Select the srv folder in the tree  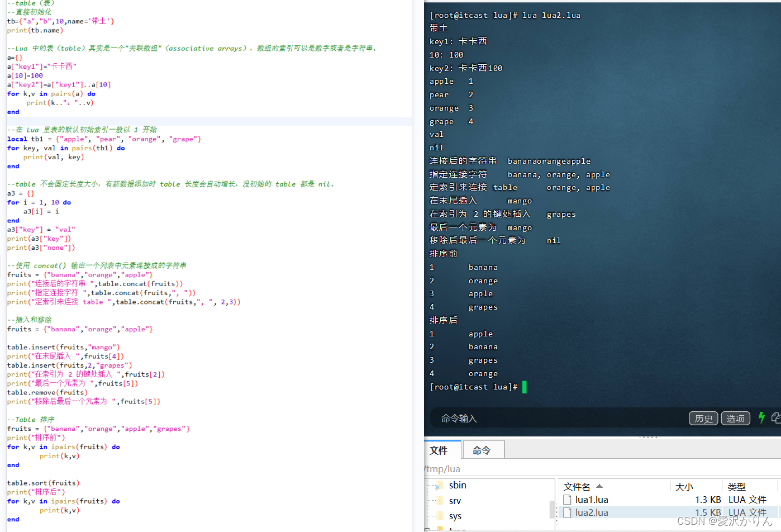click(455, 501)
